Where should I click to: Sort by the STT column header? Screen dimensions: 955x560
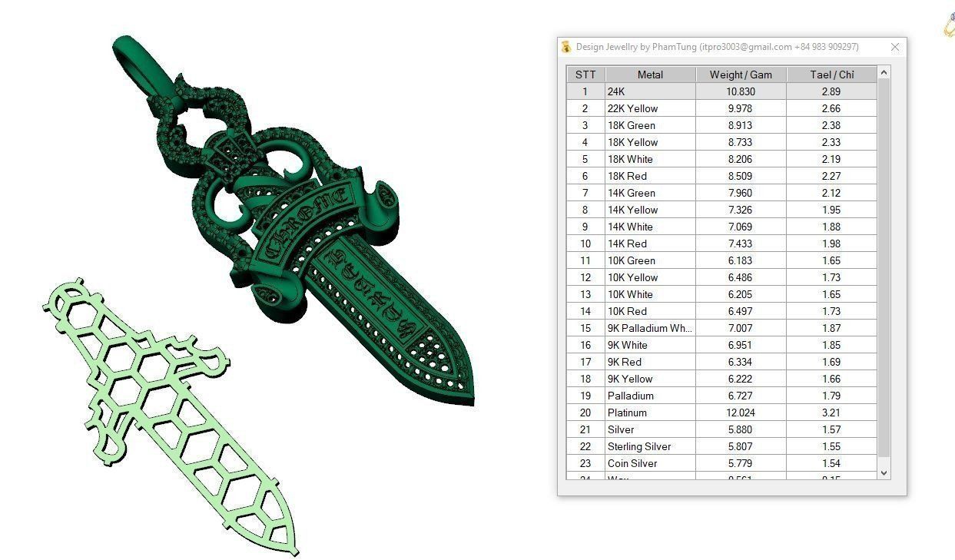tap(585, 75)
